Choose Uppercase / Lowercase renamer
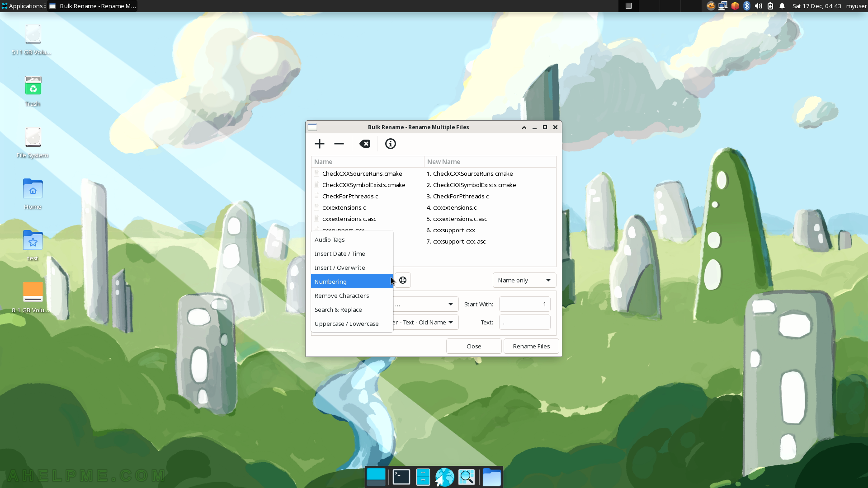Screen dimensions: 868x488 pyautogui.click(x=352, y=324)
